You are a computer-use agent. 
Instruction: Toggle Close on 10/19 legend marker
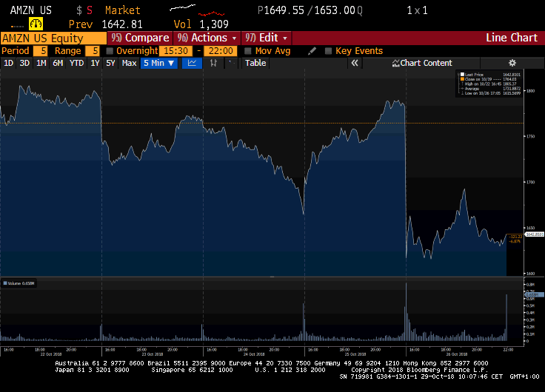pyautogui.click(x=462, y=79)
